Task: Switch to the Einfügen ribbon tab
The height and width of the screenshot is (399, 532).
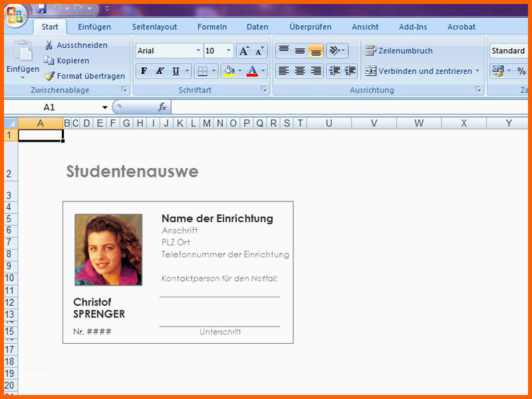Action: [94, 27]
